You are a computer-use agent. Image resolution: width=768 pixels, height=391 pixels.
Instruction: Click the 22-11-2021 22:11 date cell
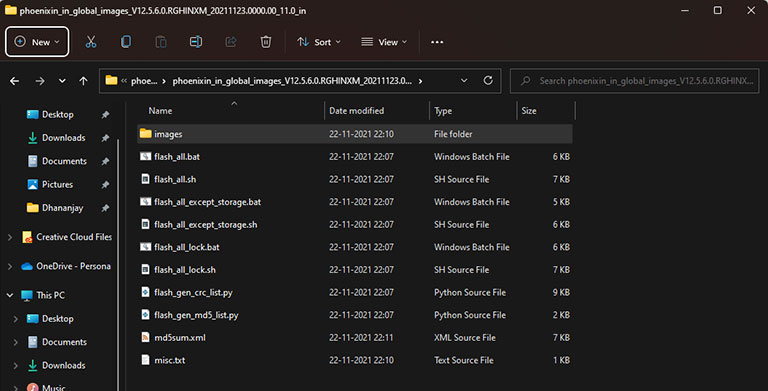point(361,338)
